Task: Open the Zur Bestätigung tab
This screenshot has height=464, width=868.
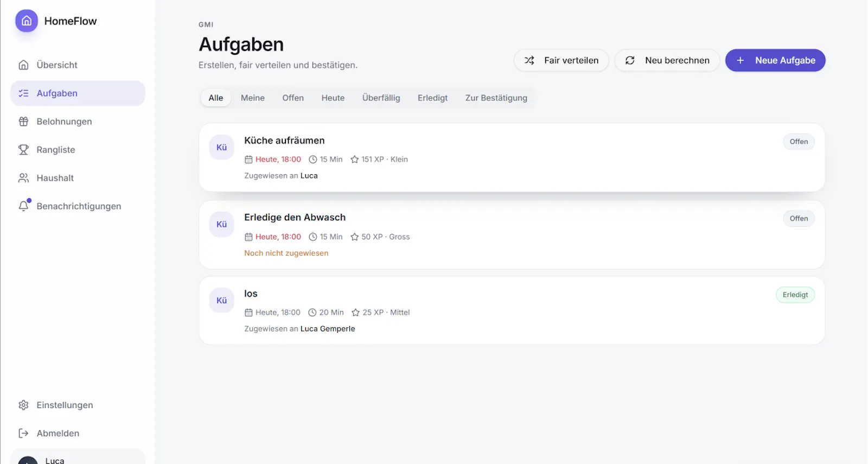Action: point(496,98)
